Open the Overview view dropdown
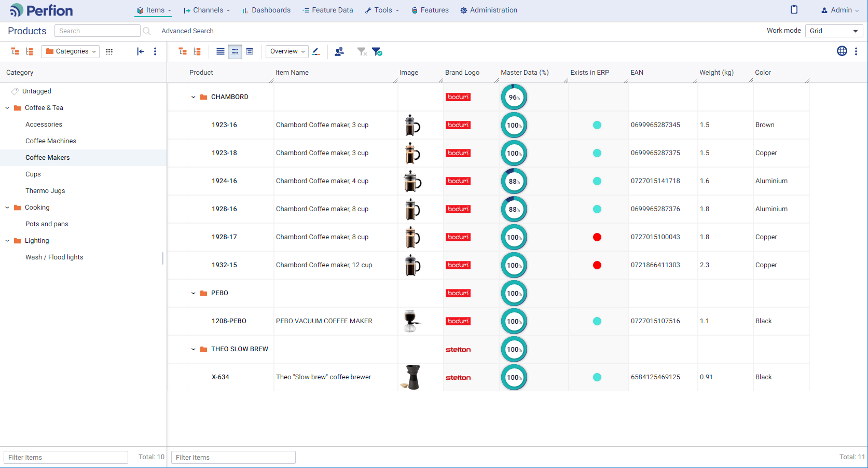This screenshot has width=868, height=468. [x=287, y=51]
